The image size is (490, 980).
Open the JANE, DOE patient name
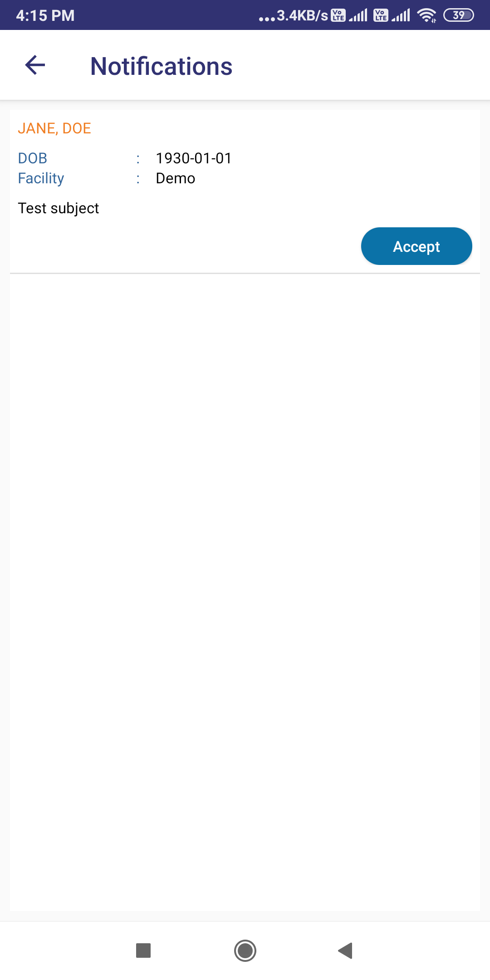click(x=54, y=128)
